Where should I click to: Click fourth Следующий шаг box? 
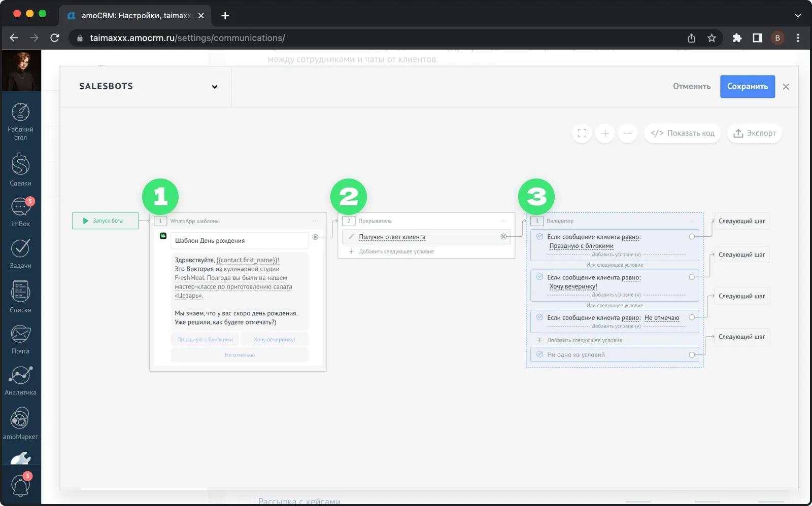(x=741, y=337)
